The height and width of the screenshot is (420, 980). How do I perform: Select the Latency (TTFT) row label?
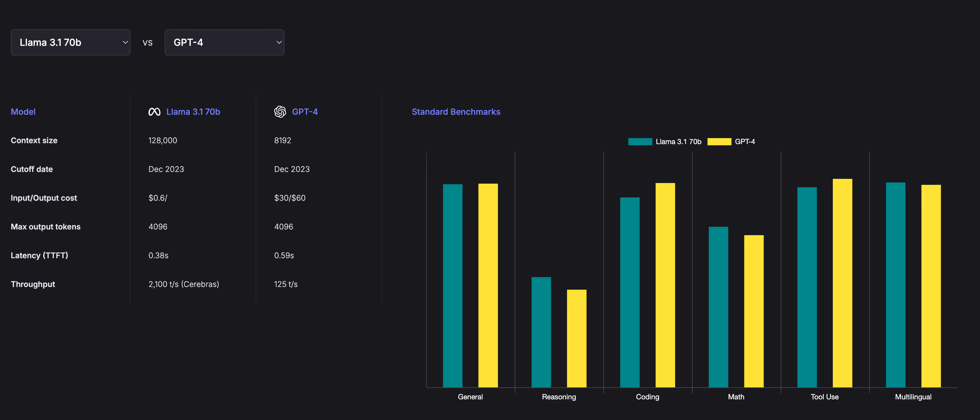tap(39, 256)
